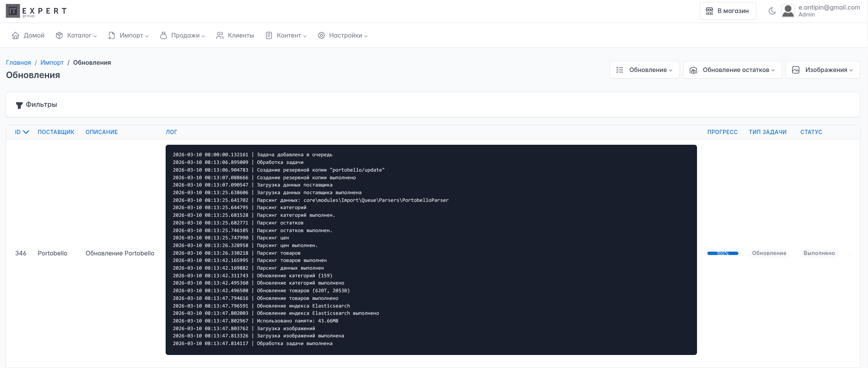This screenshot has height=368, width=868.
Task: Click the Sales bag icon
Action: coord(163,36)
